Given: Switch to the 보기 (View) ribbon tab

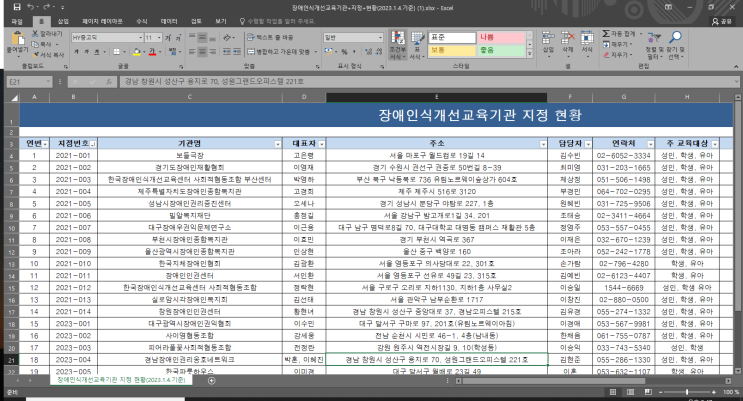Looking at the screenshot, I should coord(221,21).
